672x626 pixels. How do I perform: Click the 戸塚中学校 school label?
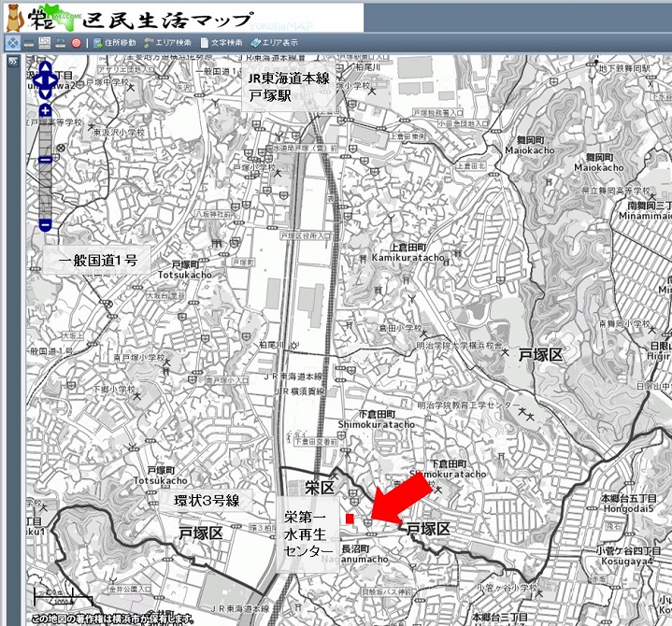tap(107, 82)
